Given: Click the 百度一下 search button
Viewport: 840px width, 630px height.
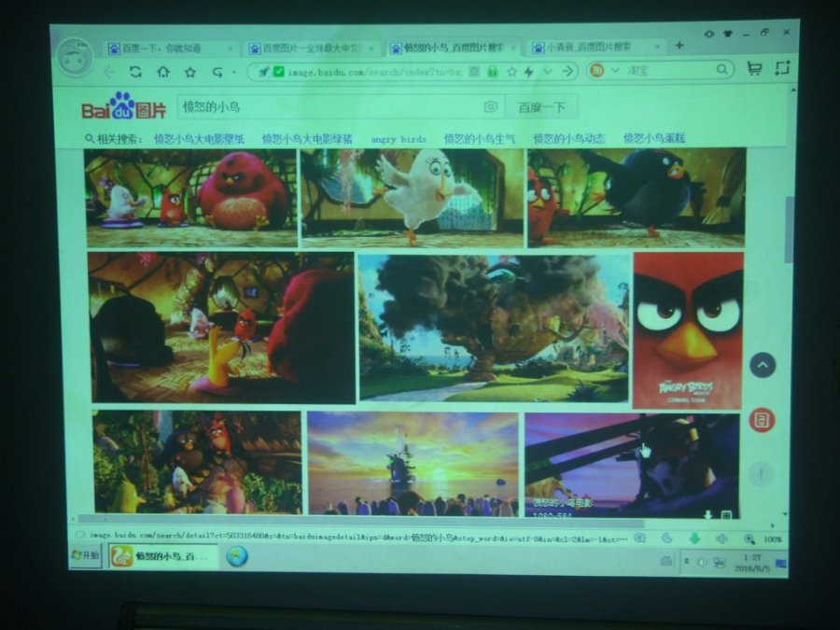Looking at the screenshot, I should 542,106.
